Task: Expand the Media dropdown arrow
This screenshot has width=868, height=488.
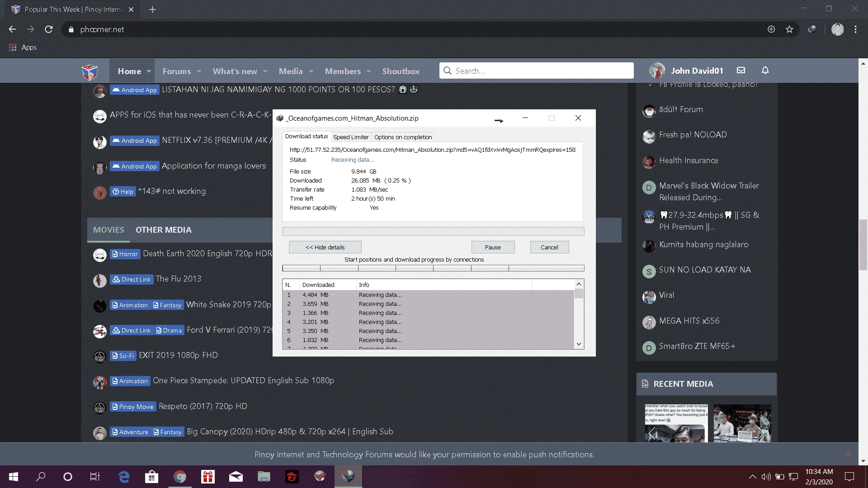Action: [311, 71]
